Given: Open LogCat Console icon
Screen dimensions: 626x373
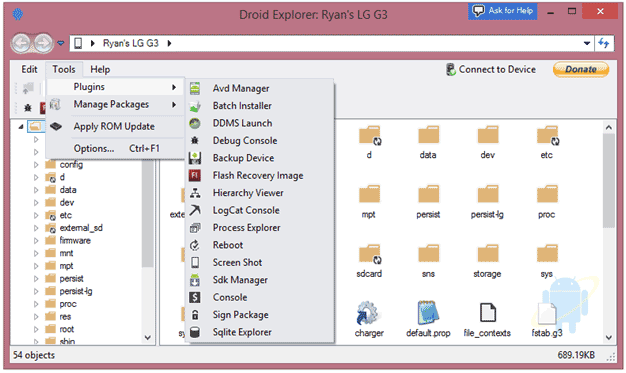Looking at the screenshot, I should [x=195, y=210].
